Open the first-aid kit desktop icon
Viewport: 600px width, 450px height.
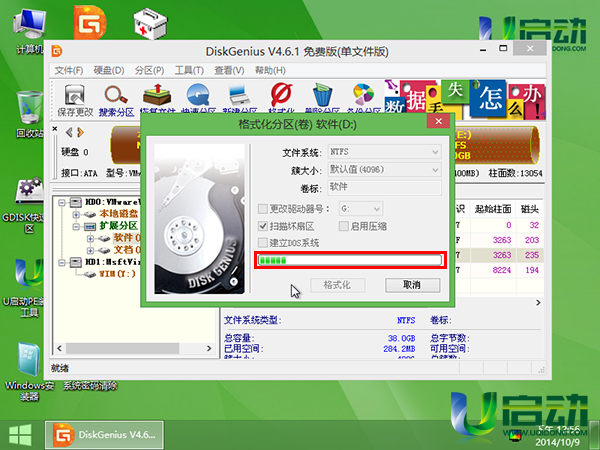click(x=150, y=24)
